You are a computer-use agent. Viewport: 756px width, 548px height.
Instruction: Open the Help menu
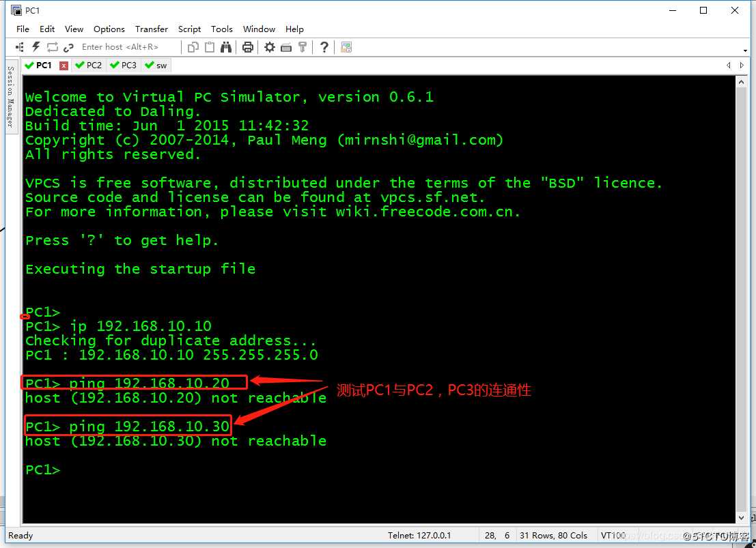pyautogui.click(x=294, y=29)
